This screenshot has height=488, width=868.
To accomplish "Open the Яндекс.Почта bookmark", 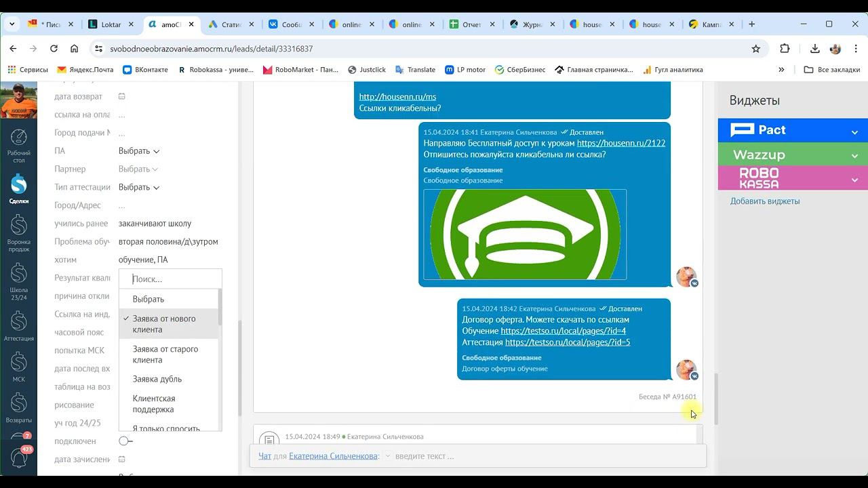I will click(x=85, y=70).
